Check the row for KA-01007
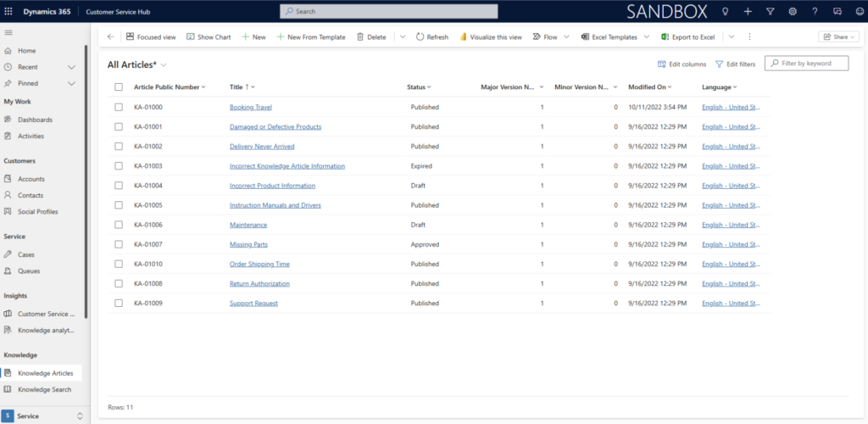868x424 pixels. tap(119, 245)
